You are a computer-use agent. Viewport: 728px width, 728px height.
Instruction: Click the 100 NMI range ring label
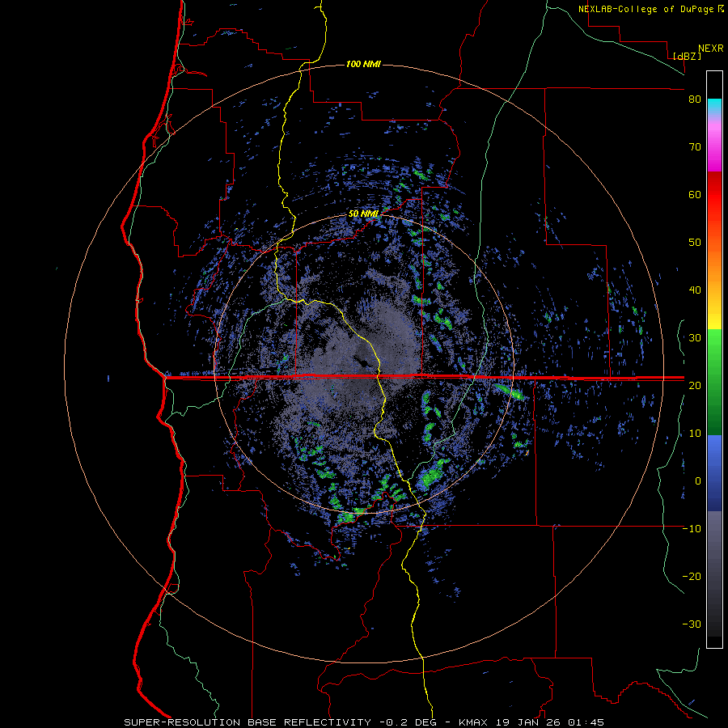click(363, 64)
